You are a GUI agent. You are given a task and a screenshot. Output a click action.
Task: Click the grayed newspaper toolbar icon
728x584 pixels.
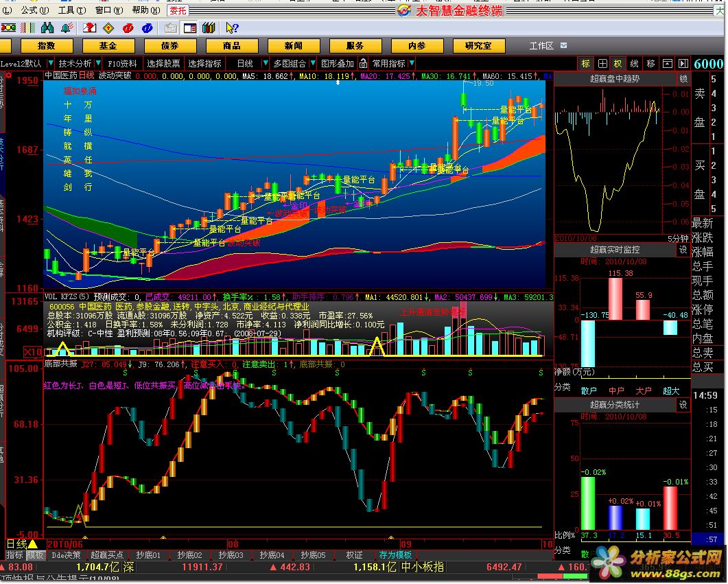point(170,28)
